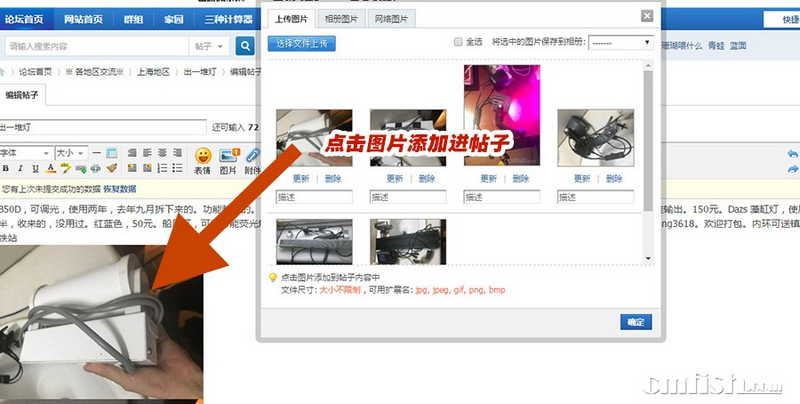Click the undo arrow at the editor's right edge
800x404 pixels.
point(793,154)
